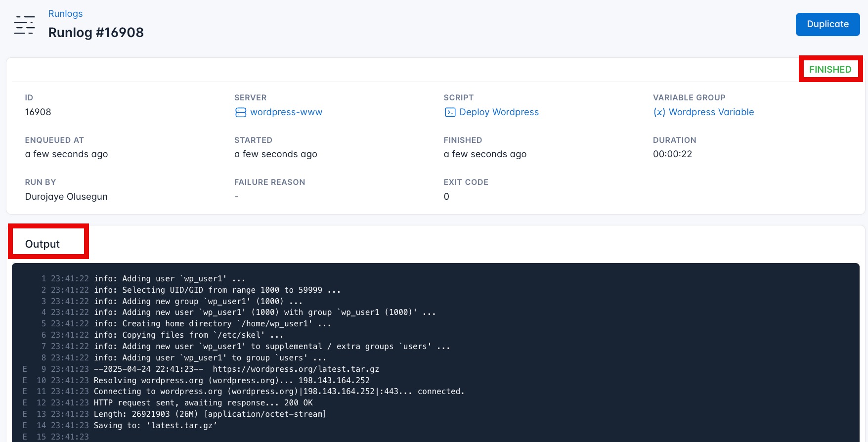Click the terminal icon beside Deploy Wordpress
The width and height of the screenshot is (868, 442).
(450, 113)
